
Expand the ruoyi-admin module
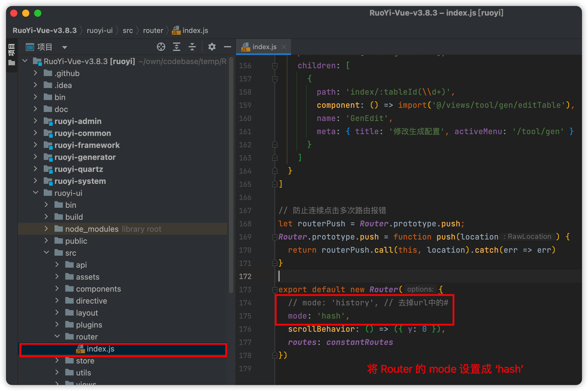35,121
